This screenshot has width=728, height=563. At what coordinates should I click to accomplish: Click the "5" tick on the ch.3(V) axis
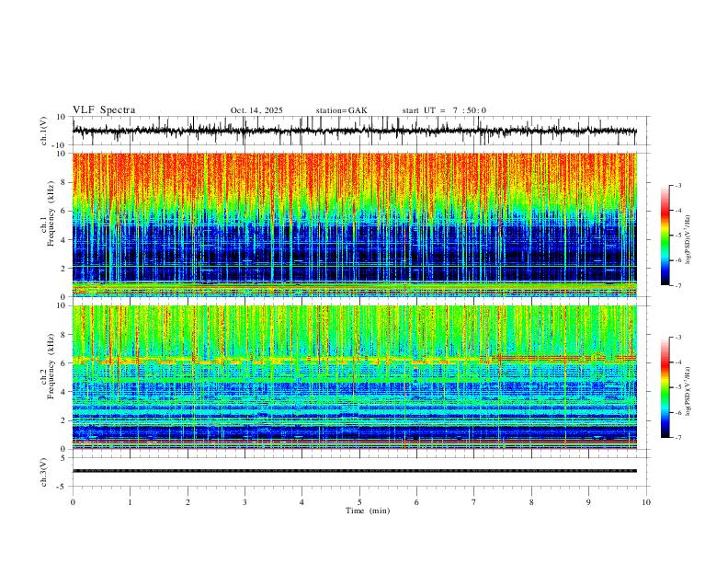click(63, 458)
